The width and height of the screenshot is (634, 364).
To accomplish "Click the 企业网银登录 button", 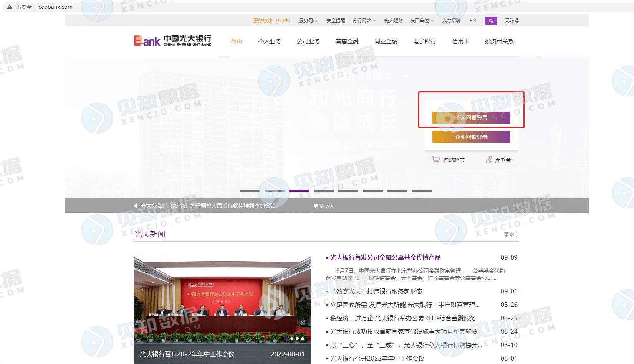I will [471, 137].
